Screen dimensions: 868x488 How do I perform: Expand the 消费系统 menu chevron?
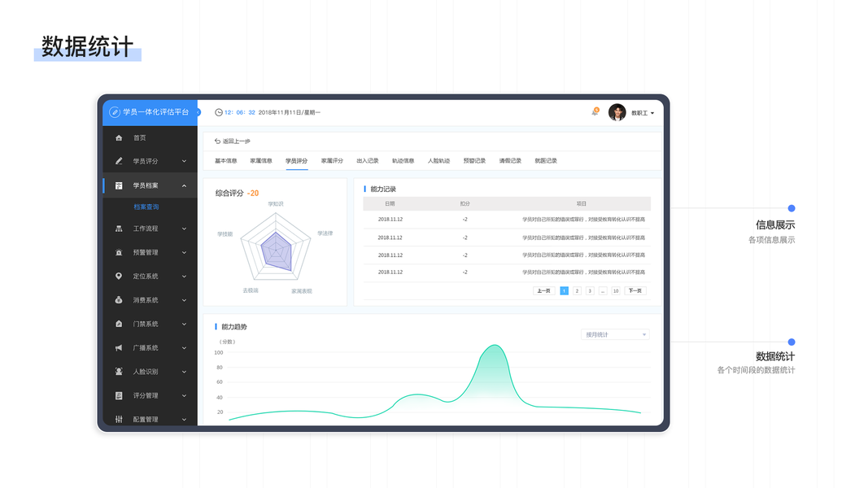pos(184,300)
